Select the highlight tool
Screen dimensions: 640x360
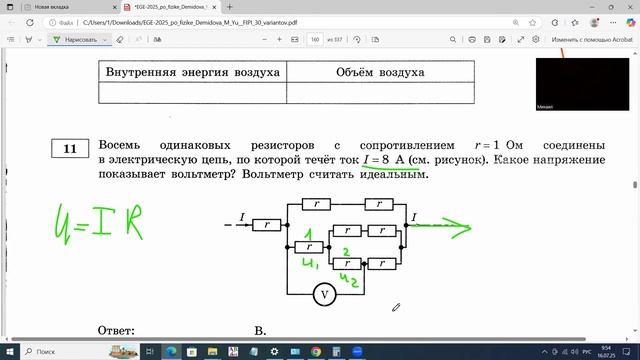[29, 40]
